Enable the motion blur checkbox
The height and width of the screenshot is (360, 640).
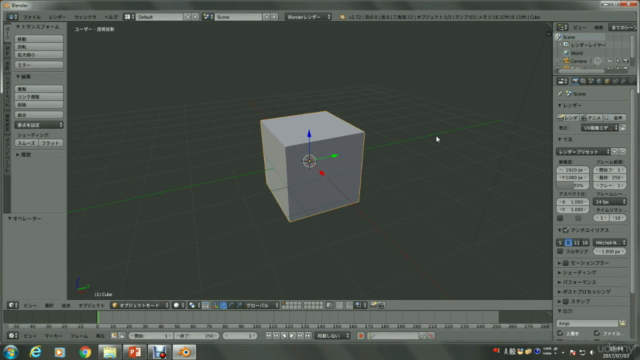[x=566, y=263]
